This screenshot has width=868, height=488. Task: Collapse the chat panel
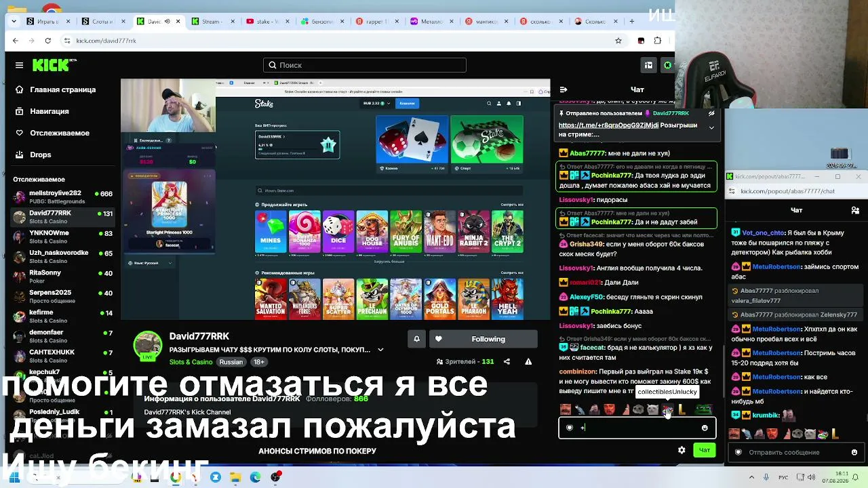564,89
